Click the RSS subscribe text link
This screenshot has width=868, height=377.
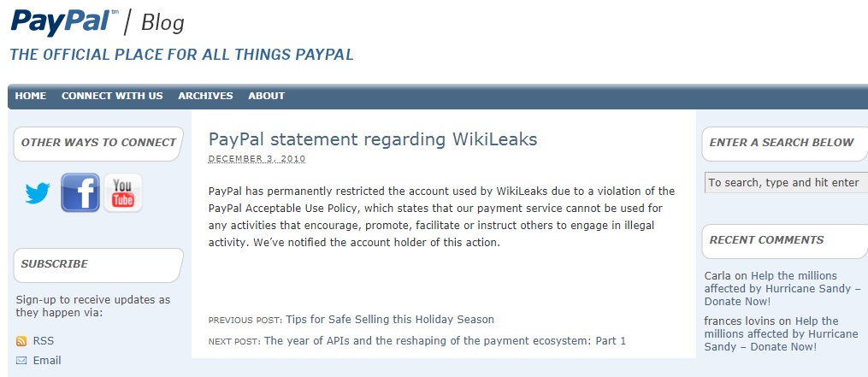(43, 341)
